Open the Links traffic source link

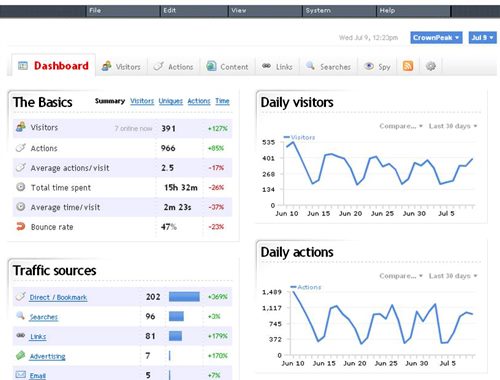[38, 337]
